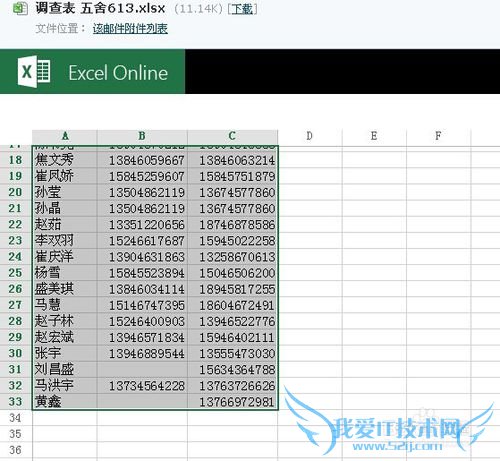Viewport: 500px width, 461px height.
Task: Click cell containing 杨雪
Action: point(65,273)
